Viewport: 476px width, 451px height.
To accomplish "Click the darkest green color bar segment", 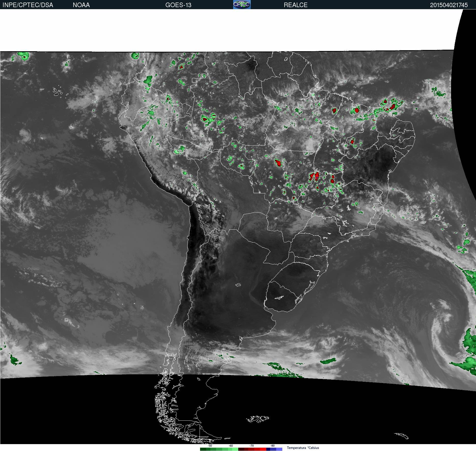I will tap(203, 449).
